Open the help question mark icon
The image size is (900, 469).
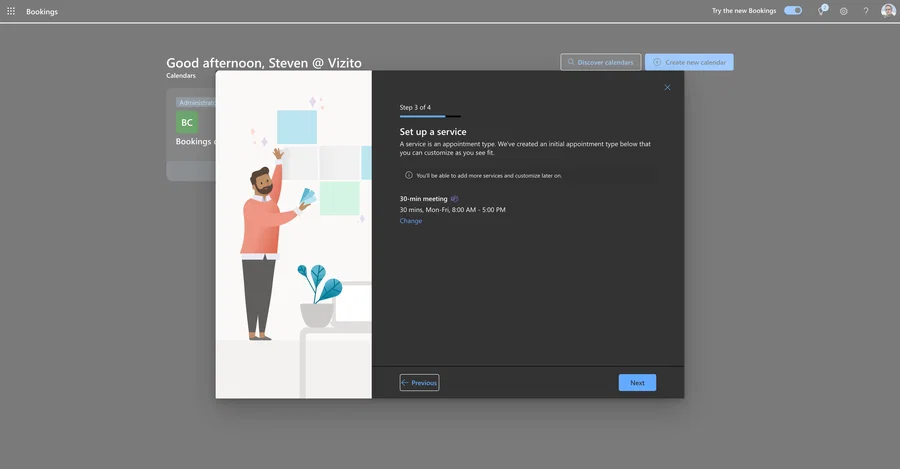tap(866, 11)
